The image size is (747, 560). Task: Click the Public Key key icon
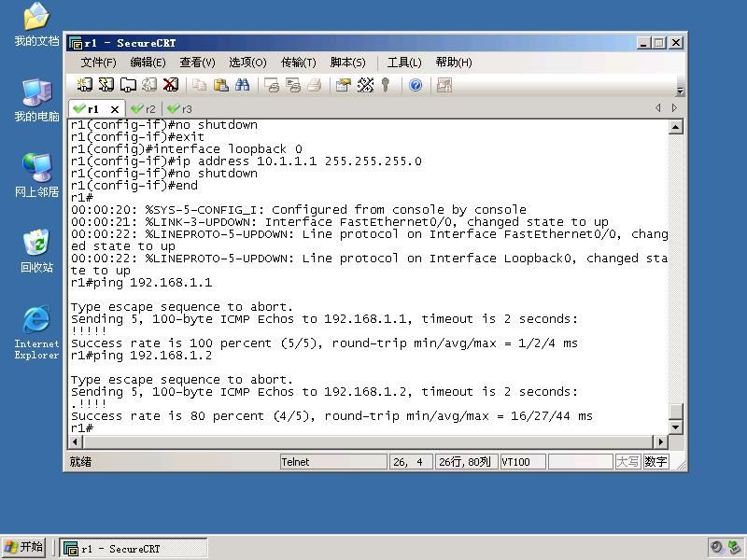386,85
